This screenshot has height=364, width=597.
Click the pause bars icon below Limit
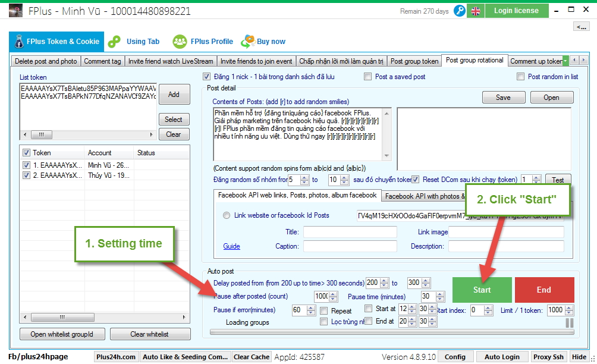click(x=569, y=323)
